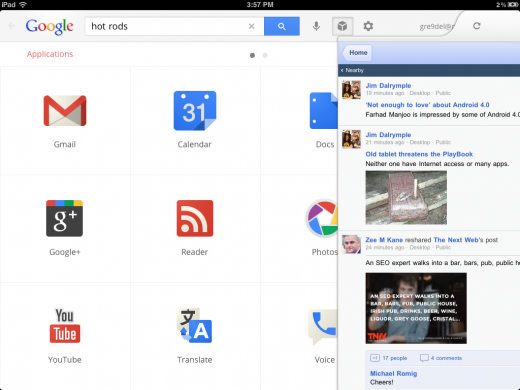
Task: Tap the battery indicator in status bar
Action: pos(513,5)
